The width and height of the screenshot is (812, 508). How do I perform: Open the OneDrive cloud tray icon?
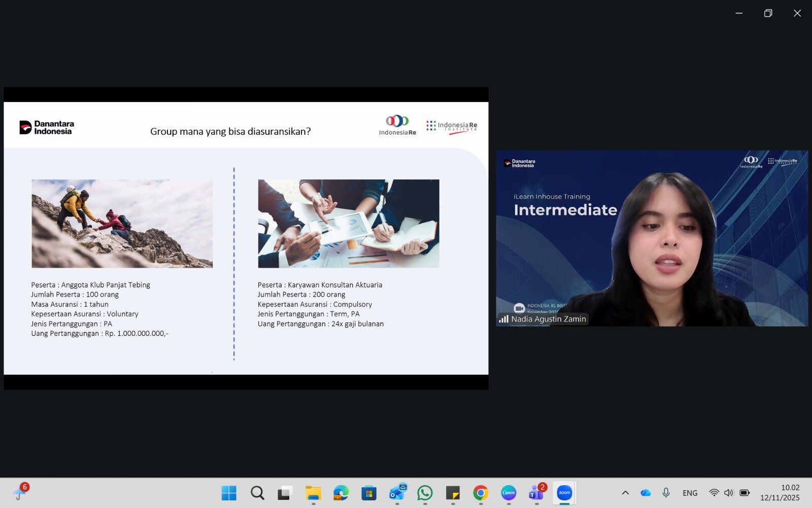[646, 493]
